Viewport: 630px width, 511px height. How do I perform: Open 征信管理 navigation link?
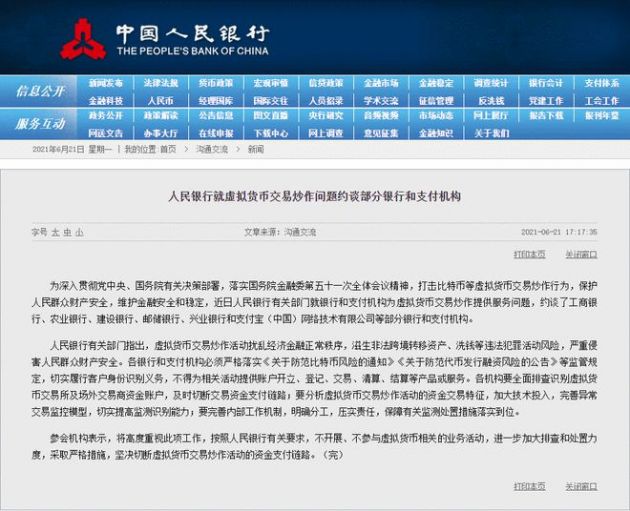(436, 100)
